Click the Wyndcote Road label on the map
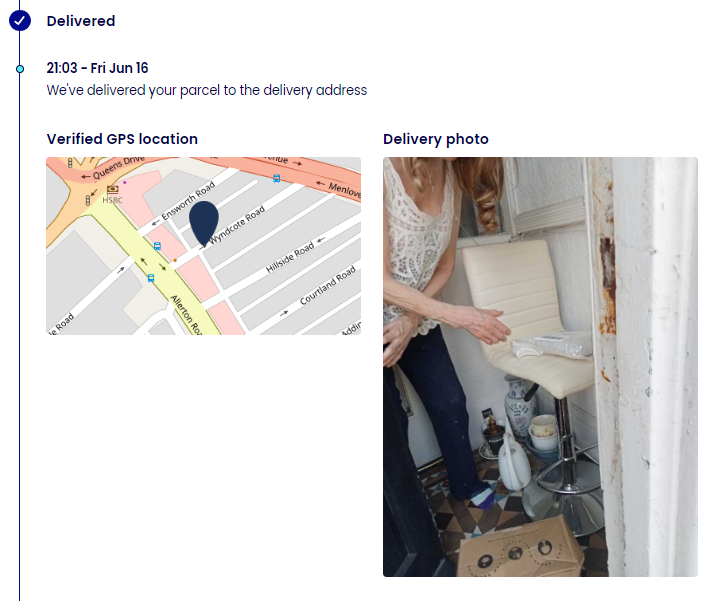This screenshot has width=723, height=601. pyautogui.click(x=237, y=225)
